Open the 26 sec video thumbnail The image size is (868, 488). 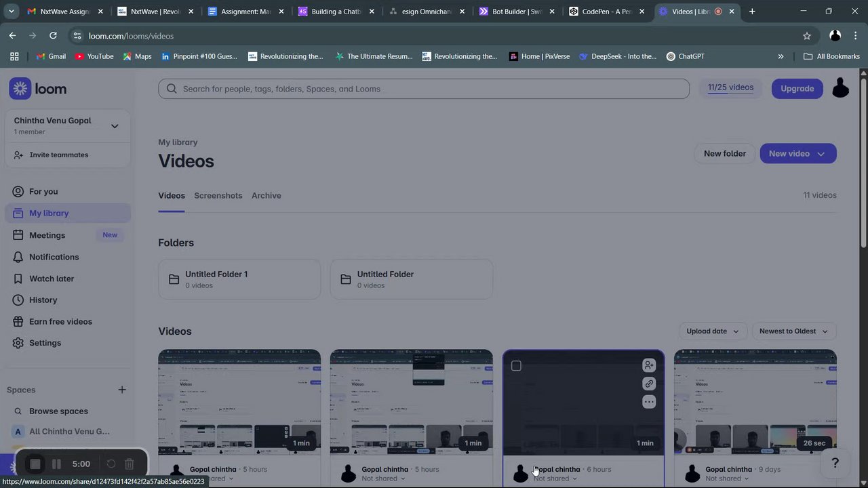coord(755,402)
